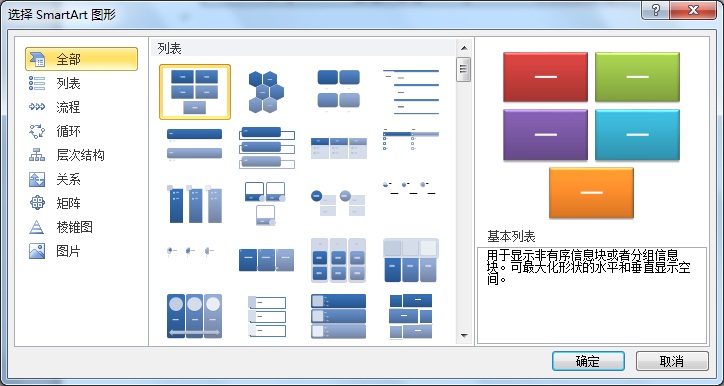Choose the layout with circles above arrow
Screen dimensions: 724x386
click(x=194, y=316)
